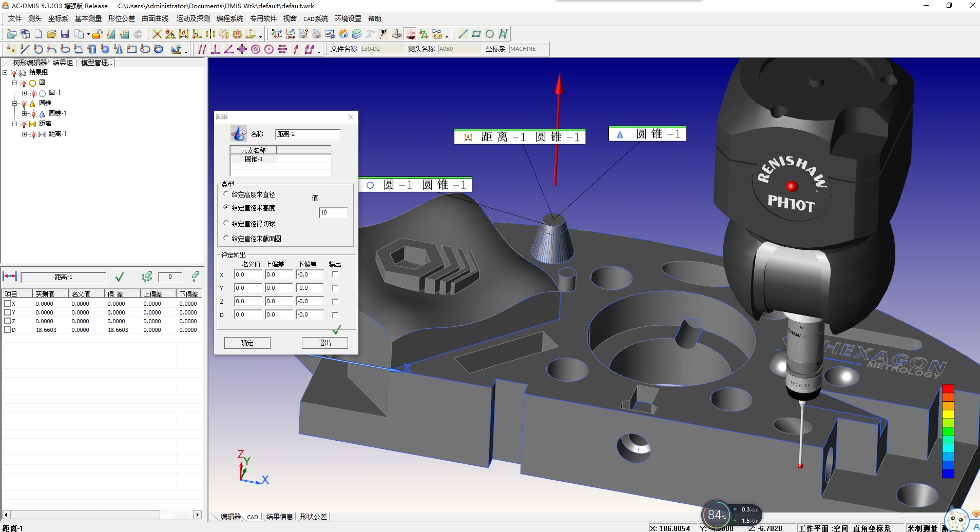Select the measure line tool
This screenshot has width=980, height=532.
[x=25, y=49]
